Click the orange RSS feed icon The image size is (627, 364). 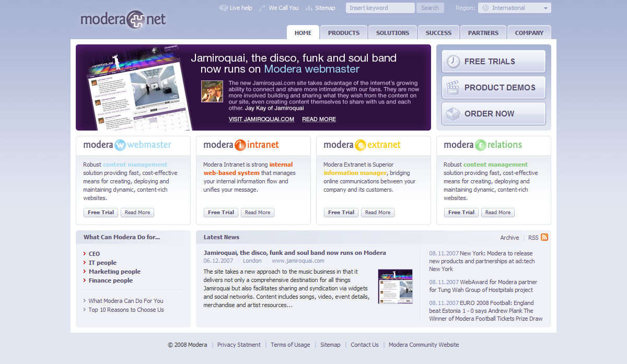click(x=544, y=237)
